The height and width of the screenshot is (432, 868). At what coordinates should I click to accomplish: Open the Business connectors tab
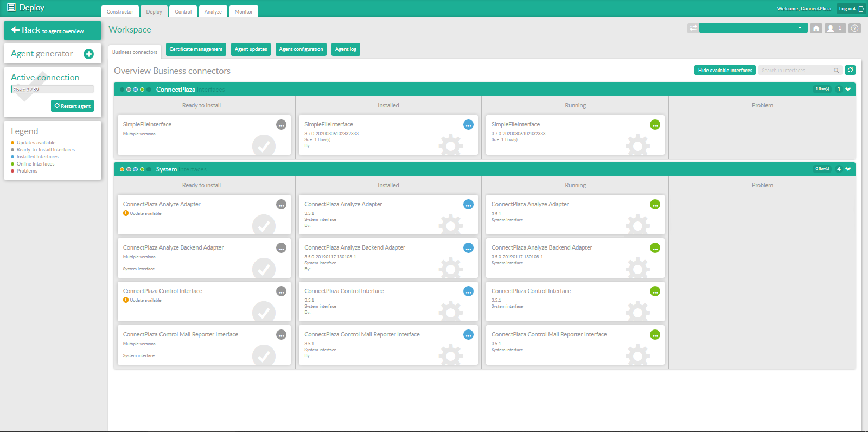[135, 52]
